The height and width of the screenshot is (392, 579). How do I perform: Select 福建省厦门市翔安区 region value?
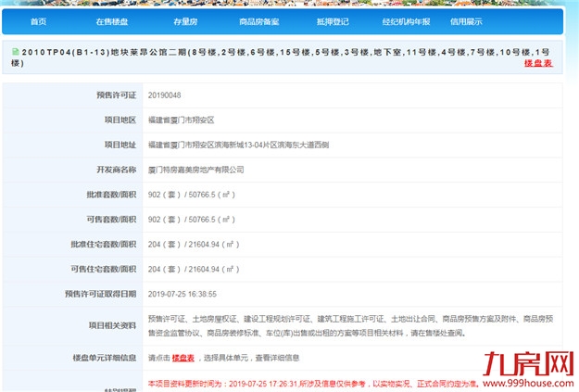click(x=181, y=120)
